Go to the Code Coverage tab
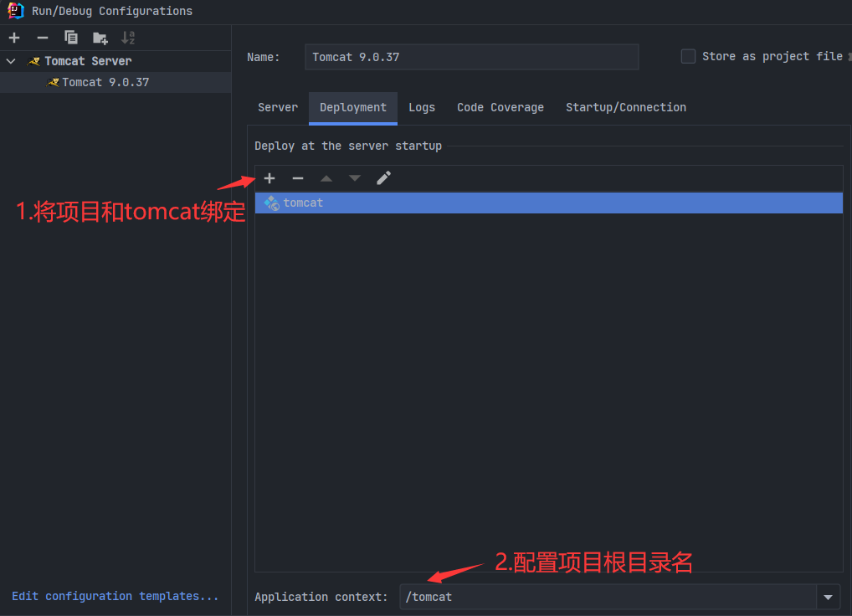 [x=500, y=108]
